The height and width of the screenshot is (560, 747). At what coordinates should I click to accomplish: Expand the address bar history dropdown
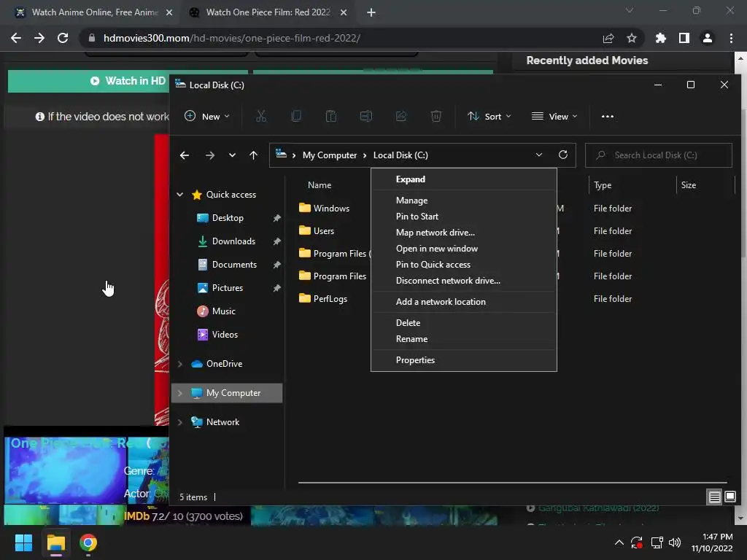coord(539,155)
